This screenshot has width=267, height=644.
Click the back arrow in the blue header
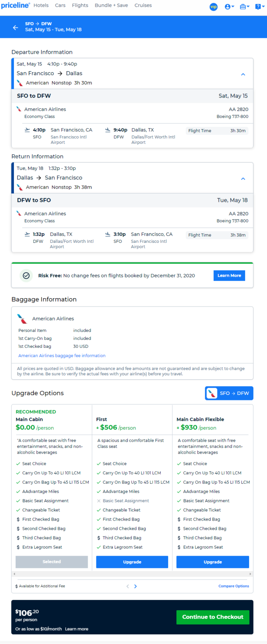(x=16, y=27)
